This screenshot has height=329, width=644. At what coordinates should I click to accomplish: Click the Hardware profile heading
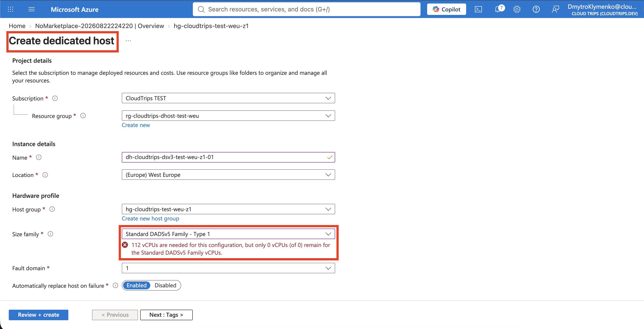click(x=36, y=196)
